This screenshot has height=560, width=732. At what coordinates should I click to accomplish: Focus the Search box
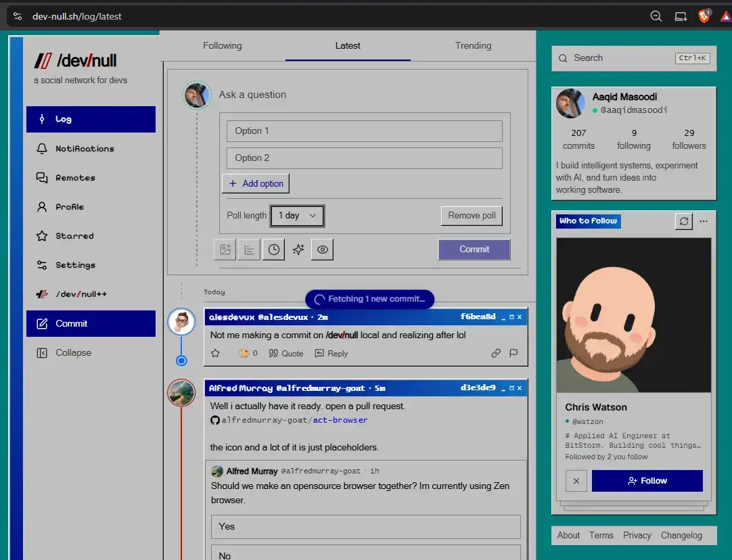click(633, 58)
